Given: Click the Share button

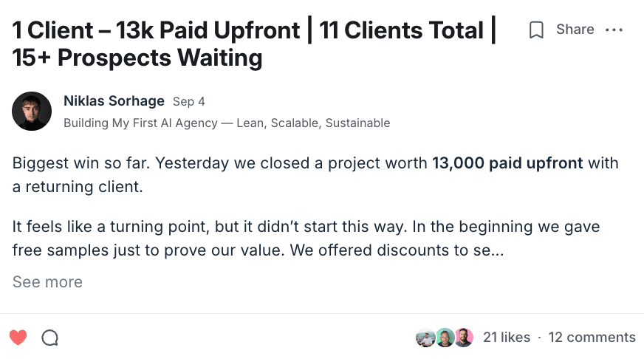Looking at the screenshot, I should pyautogui.click(x=575, y=30).
